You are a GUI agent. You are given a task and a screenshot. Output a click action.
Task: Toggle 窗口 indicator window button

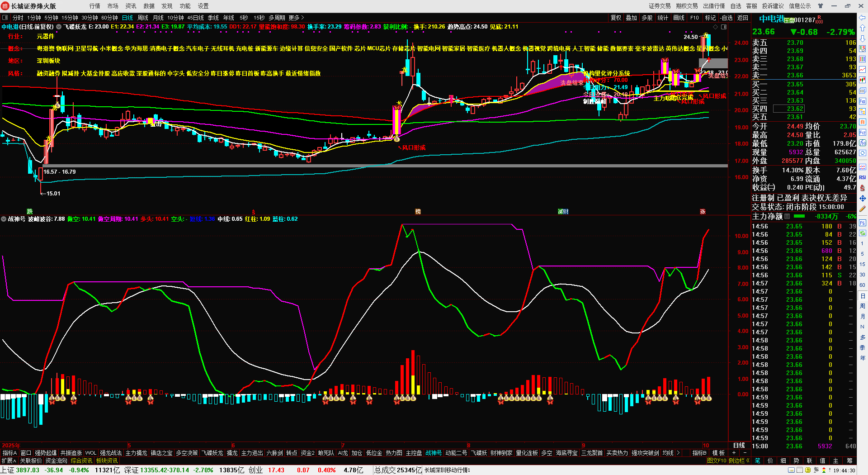tap(26, 453)
